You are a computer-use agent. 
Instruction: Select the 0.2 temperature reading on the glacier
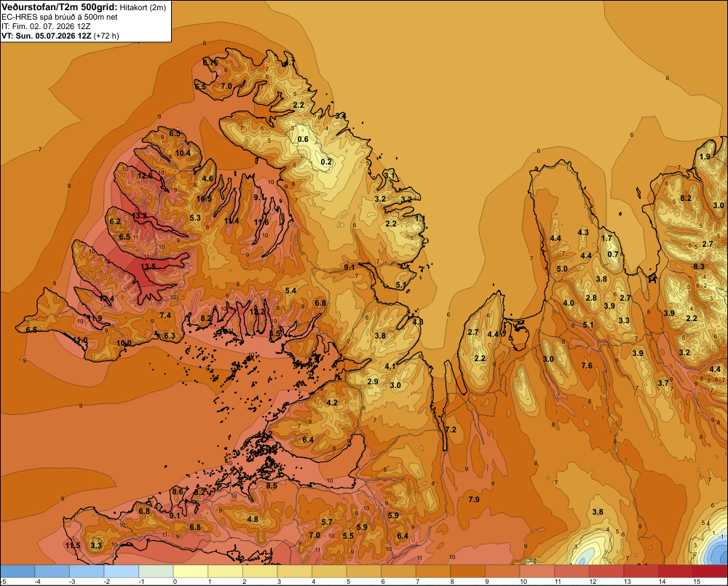coord(326,162)
